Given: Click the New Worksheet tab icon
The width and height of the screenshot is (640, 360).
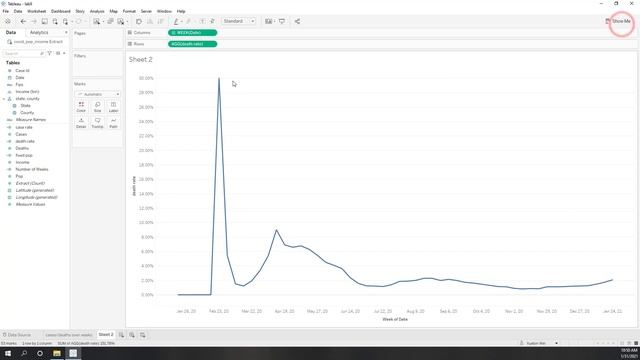Looking at the screenshot, I should point(121,335).
